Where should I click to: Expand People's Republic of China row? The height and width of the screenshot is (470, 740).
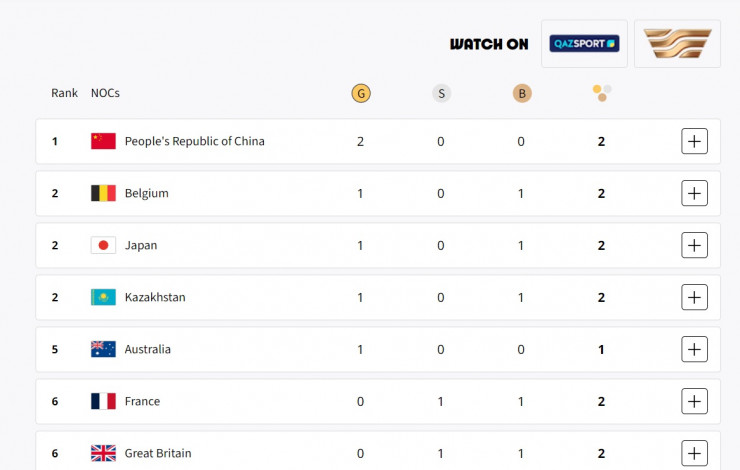694,141
